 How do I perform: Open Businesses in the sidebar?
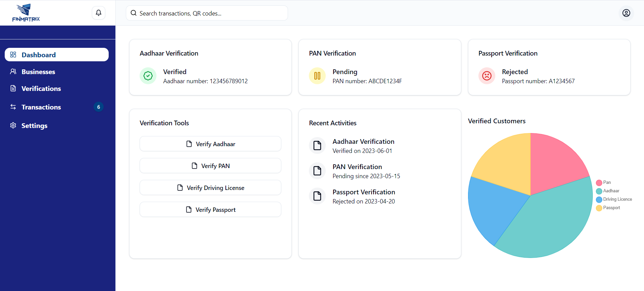tap(57, 71)
